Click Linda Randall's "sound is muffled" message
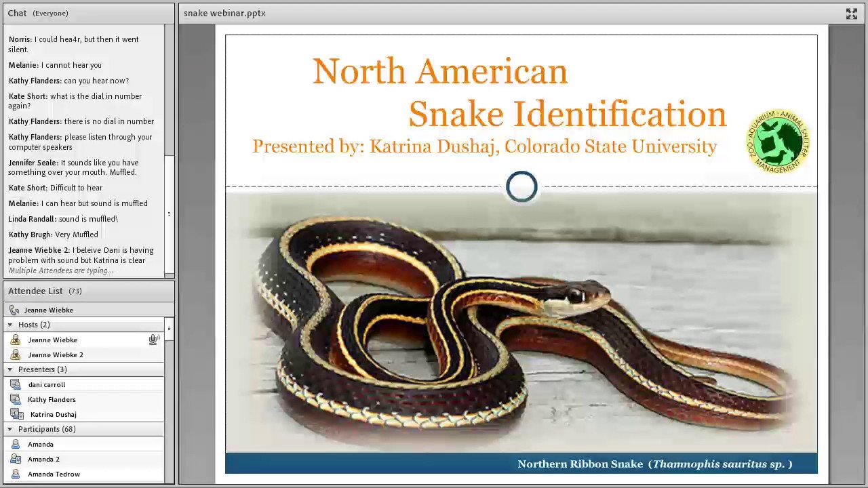This screenshot has width=868, height=488. click(x=63, y=219)
